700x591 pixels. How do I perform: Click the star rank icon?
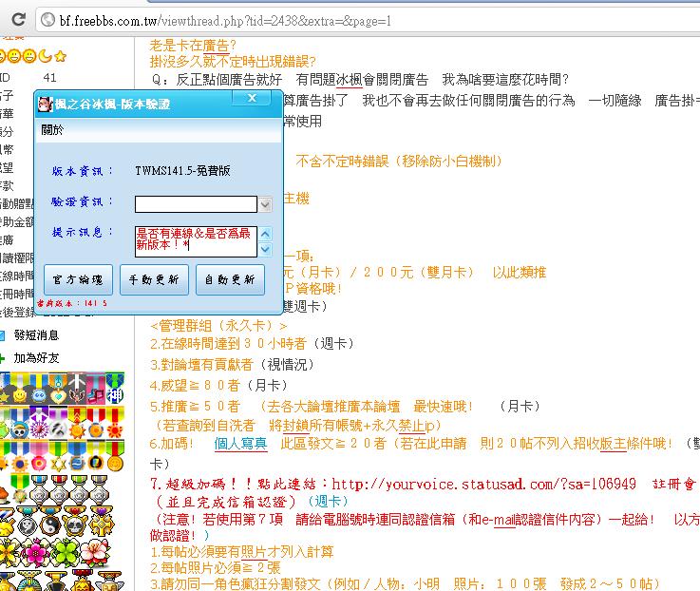point(60,56)
